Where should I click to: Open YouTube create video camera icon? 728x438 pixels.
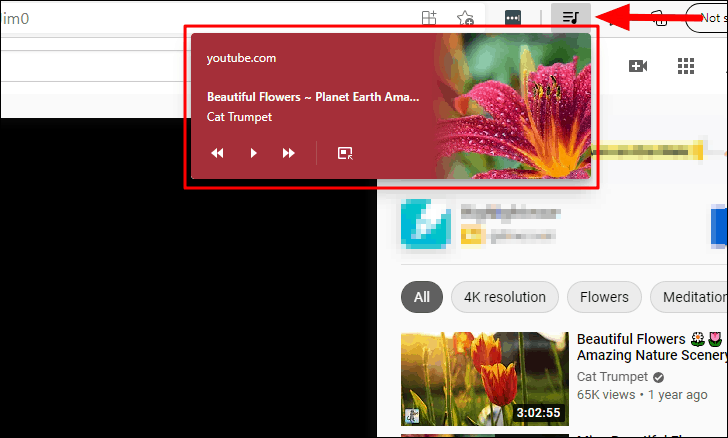coord(638,66)
